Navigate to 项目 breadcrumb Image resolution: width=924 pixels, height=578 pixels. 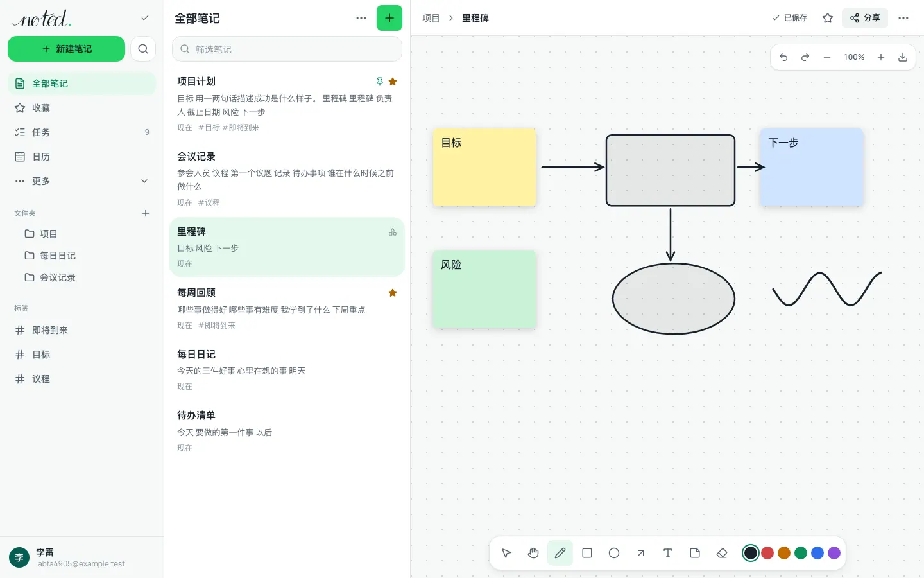[x=431, y=18]
